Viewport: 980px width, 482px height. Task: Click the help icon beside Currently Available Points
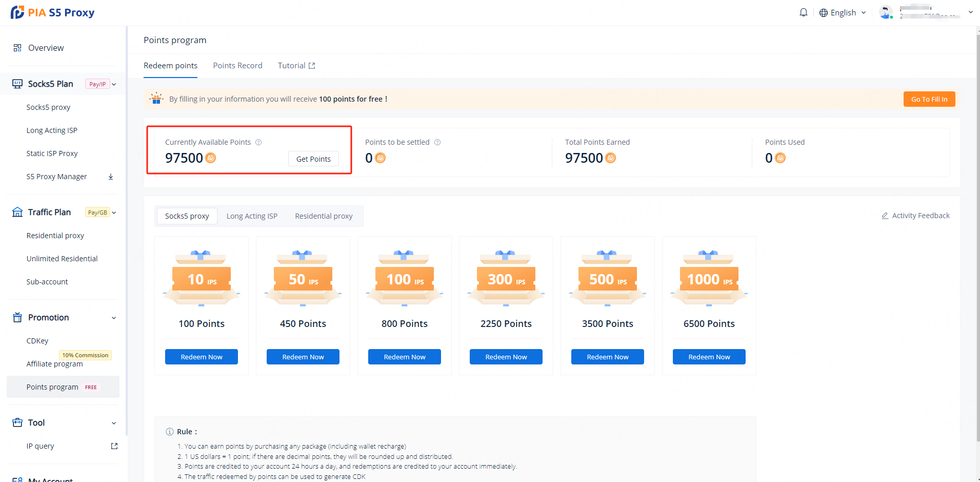258,142
